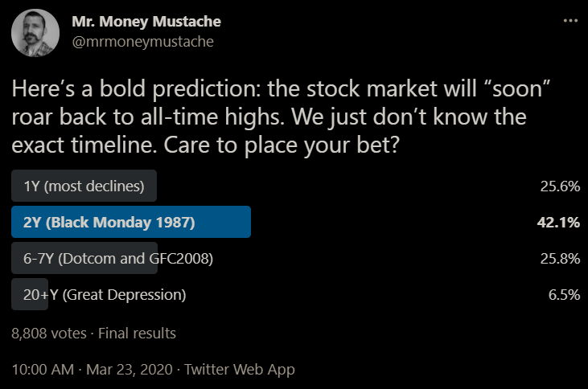This screenshot has height=389, width=588.
Task: Open the Twitter Web App source link
Action: click(x=240, y=370)
